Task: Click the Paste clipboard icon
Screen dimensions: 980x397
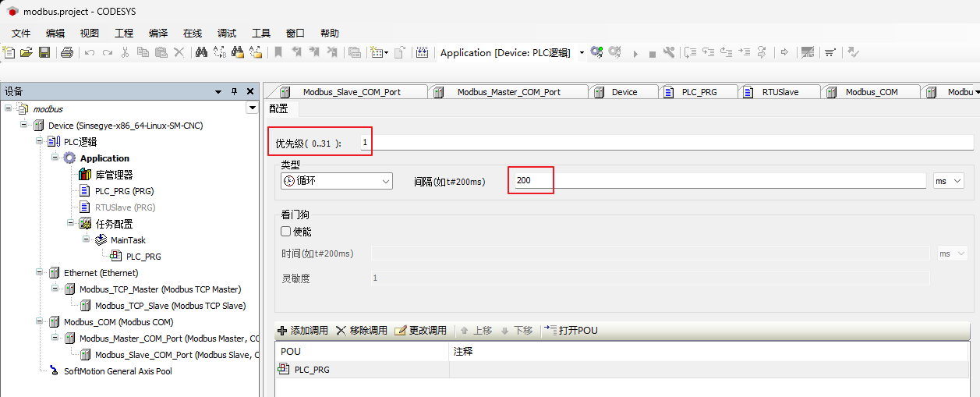Action: coord(161,52)
